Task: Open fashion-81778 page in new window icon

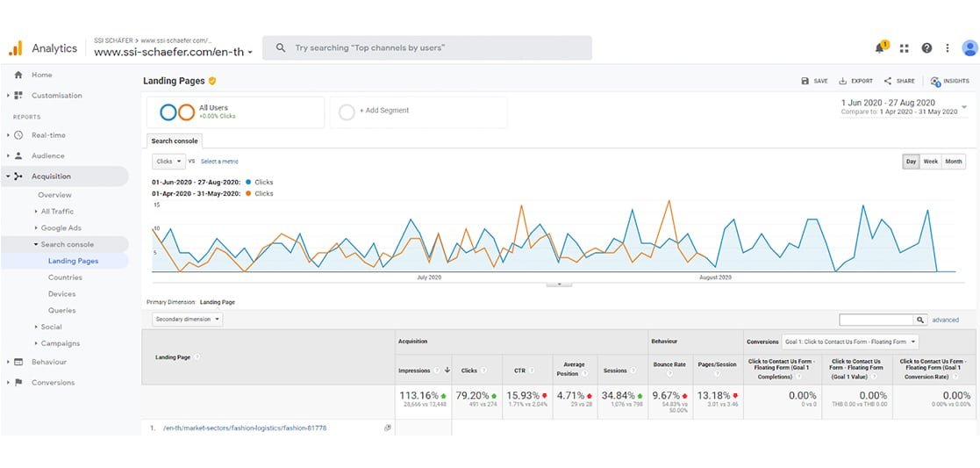Action: point(388,428)
